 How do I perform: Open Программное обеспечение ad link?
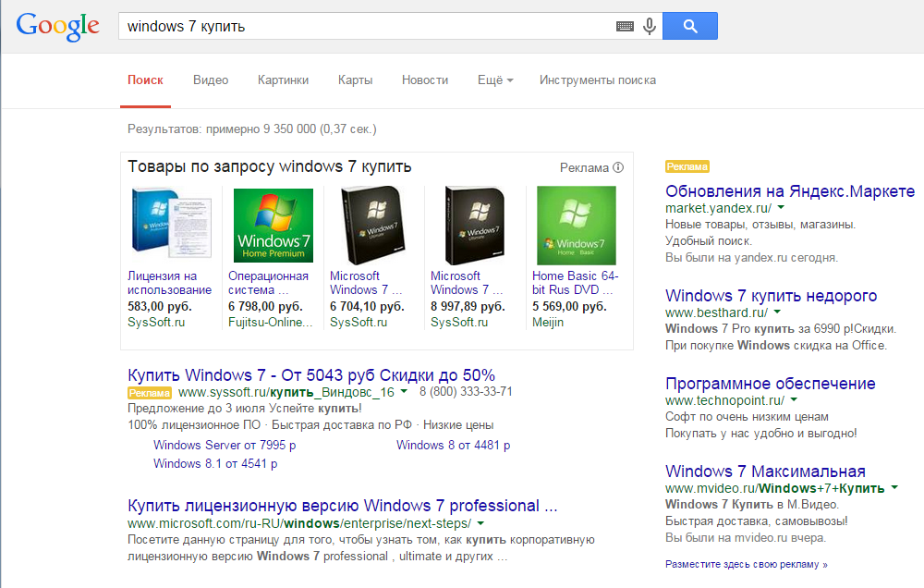tap(771, 384)
